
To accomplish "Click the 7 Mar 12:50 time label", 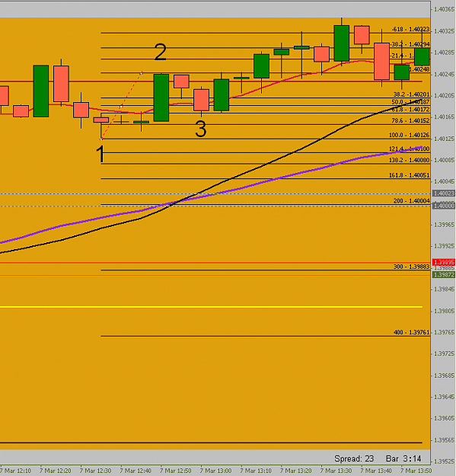I will point(175,471).
